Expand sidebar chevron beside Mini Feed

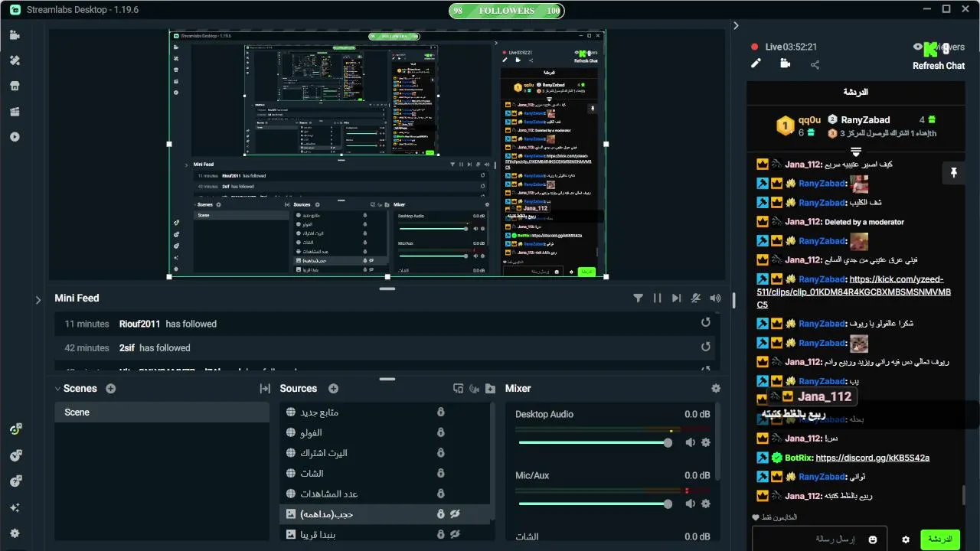pos(38,300)
